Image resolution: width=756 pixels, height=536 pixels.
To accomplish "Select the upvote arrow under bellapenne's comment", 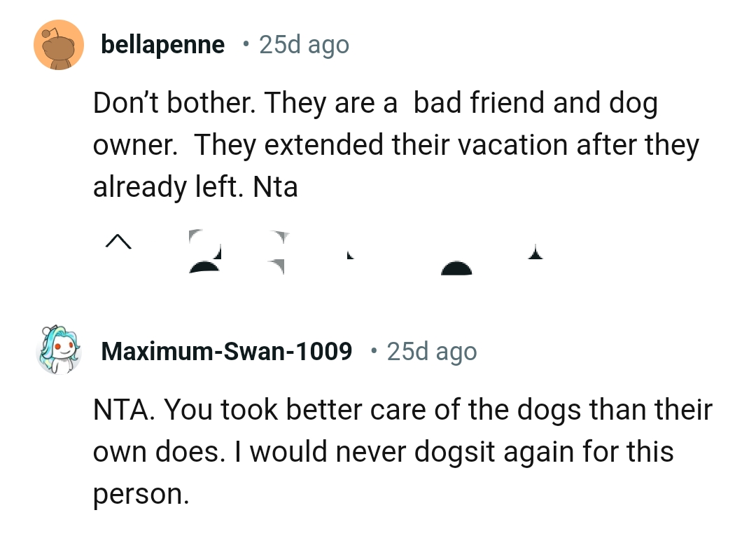I will pos(203,252).
